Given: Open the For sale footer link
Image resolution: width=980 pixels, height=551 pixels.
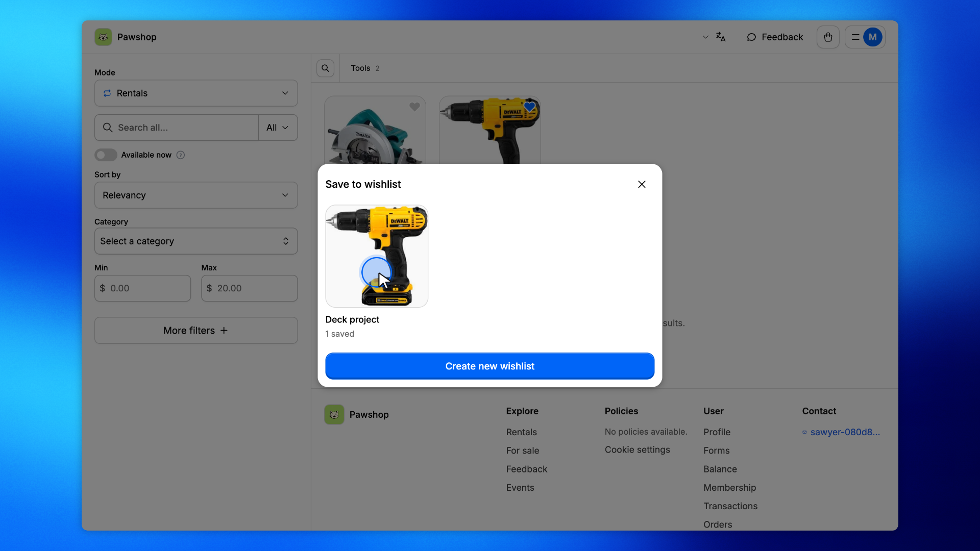Looking at the screenshot, I should [523, 450].
